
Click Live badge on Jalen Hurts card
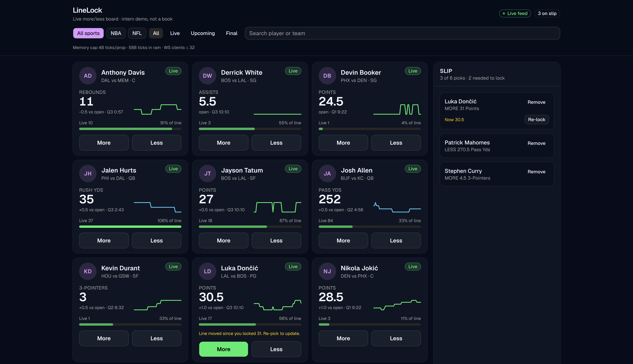[173, 169]
